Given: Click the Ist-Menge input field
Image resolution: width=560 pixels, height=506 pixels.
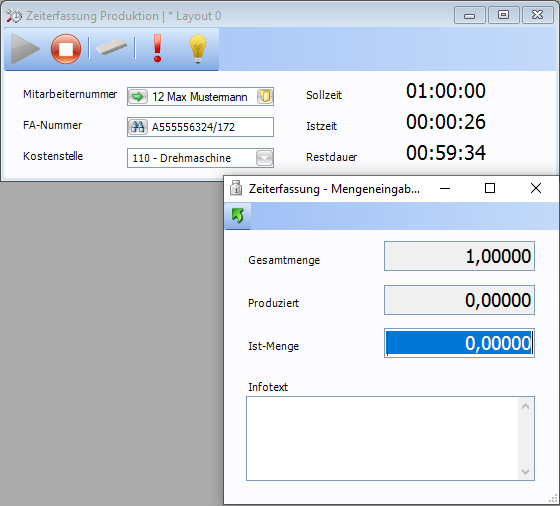Looking at the screenshot, I should point(459,343).
